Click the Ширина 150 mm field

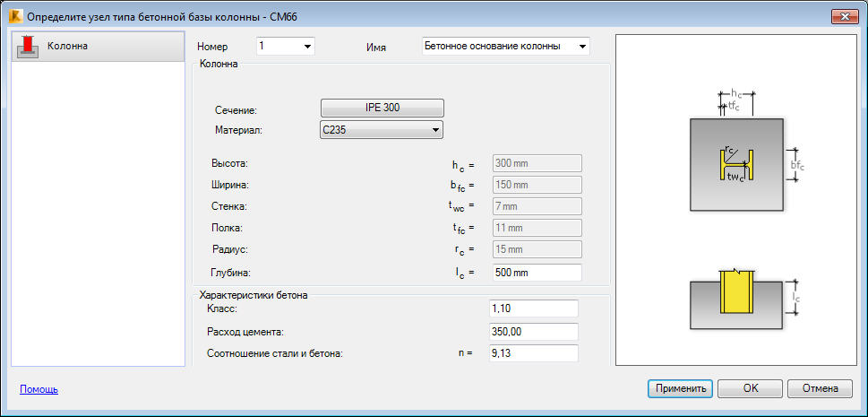click(x=537, y=185)
